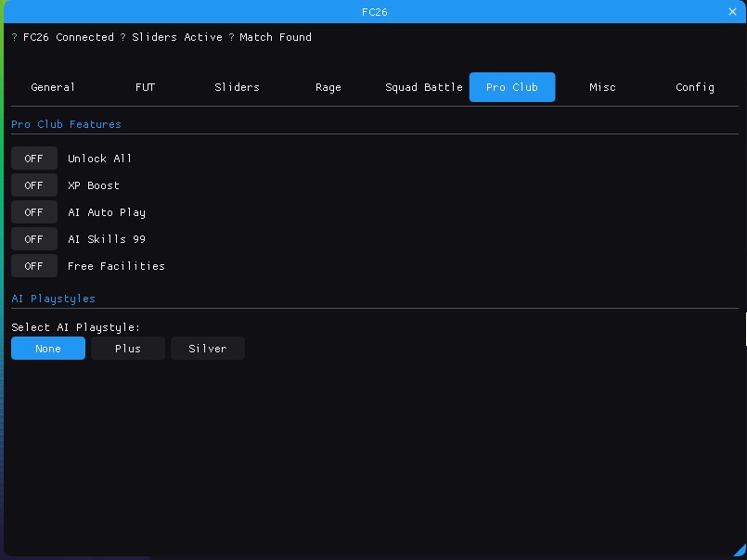Turn on AI Auto Play
This screenshot has height=560, width=747.
click(34, 212)
